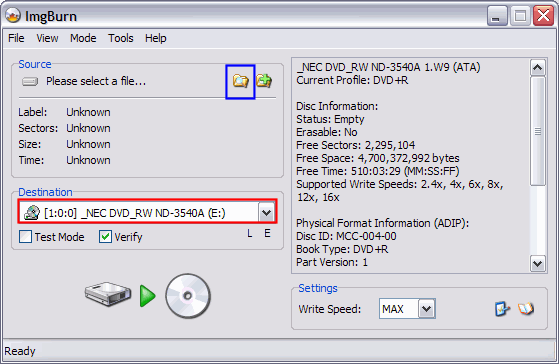Click the 'Please select a file...' text

(96, 81)
